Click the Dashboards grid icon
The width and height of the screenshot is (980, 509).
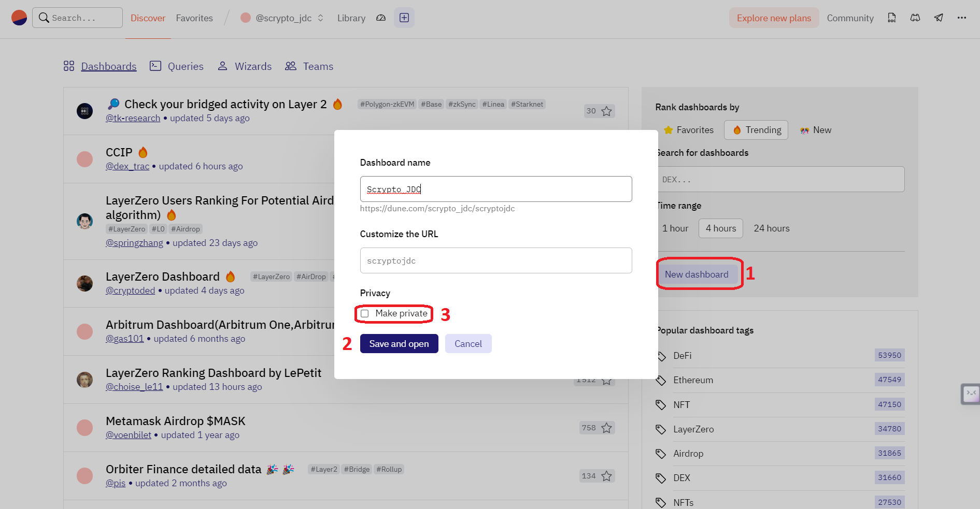pyautogui.click(x=69, y=66)
